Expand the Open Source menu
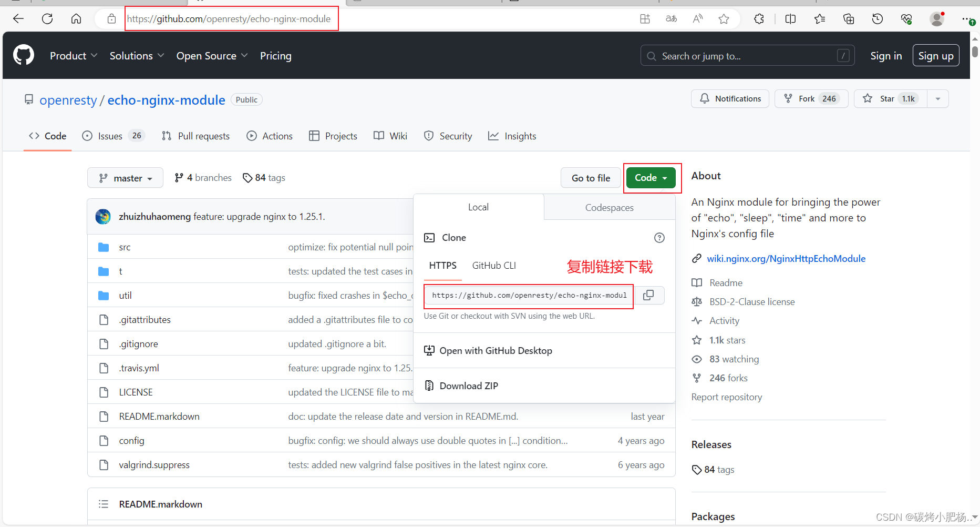Viewport: 980px width, 527px height. [212, 56]
